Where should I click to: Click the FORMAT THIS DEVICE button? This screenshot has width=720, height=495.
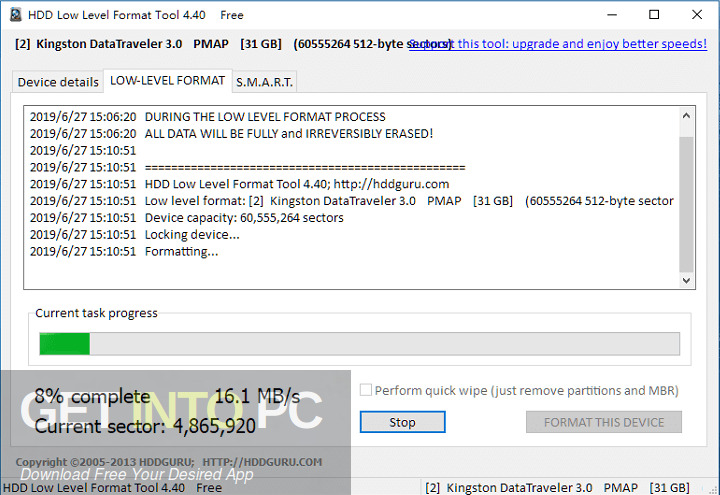coord(604,422)
